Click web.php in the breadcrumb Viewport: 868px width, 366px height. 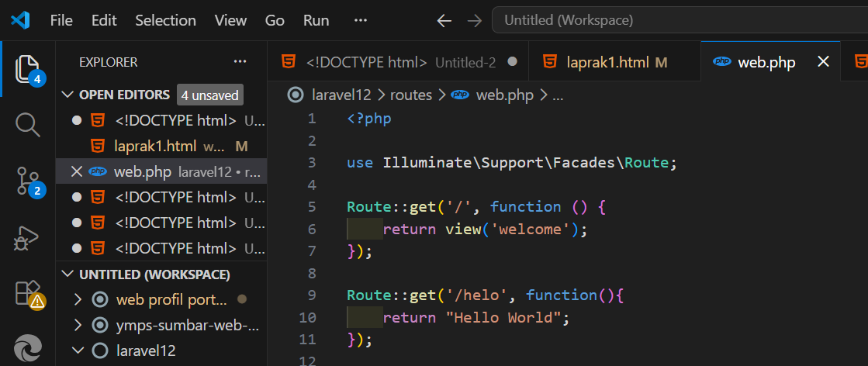[504, 95]
